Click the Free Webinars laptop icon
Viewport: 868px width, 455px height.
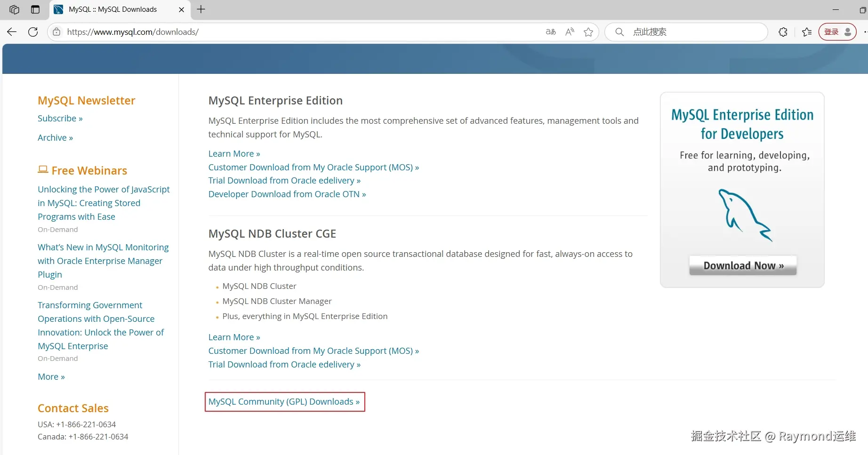[43, 170]
